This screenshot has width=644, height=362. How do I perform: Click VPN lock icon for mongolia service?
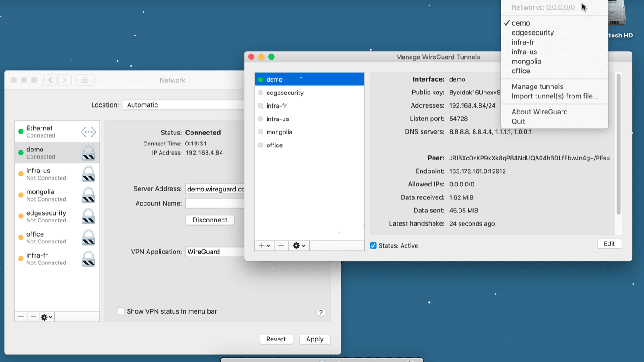(x=88, y=195)
